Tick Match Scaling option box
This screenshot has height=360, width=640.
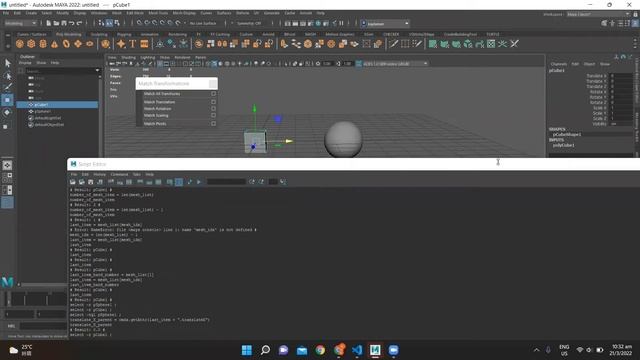pyautogui.click(x=213, y=116)
